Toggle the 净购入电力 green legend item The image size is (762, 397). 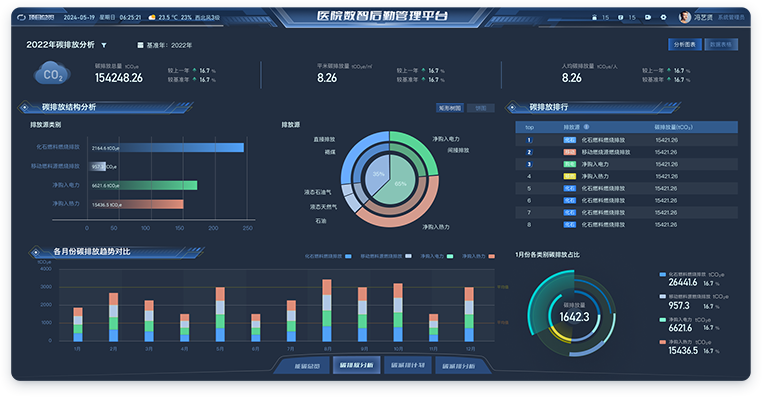point(436,256)
